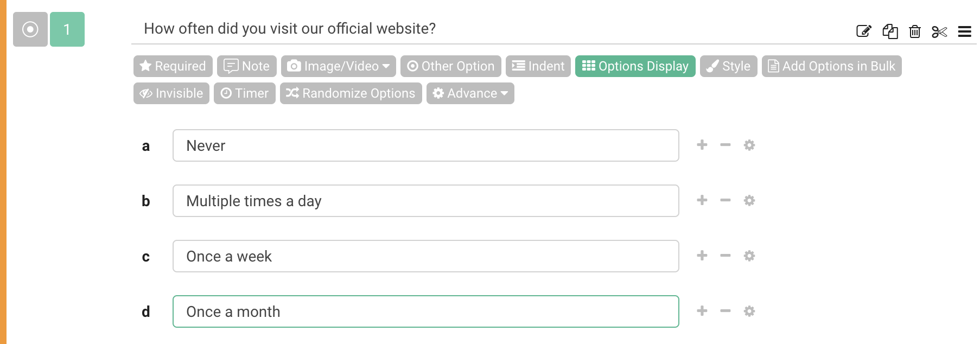Open gear settings for option 'Once a month'

point(749,311)
